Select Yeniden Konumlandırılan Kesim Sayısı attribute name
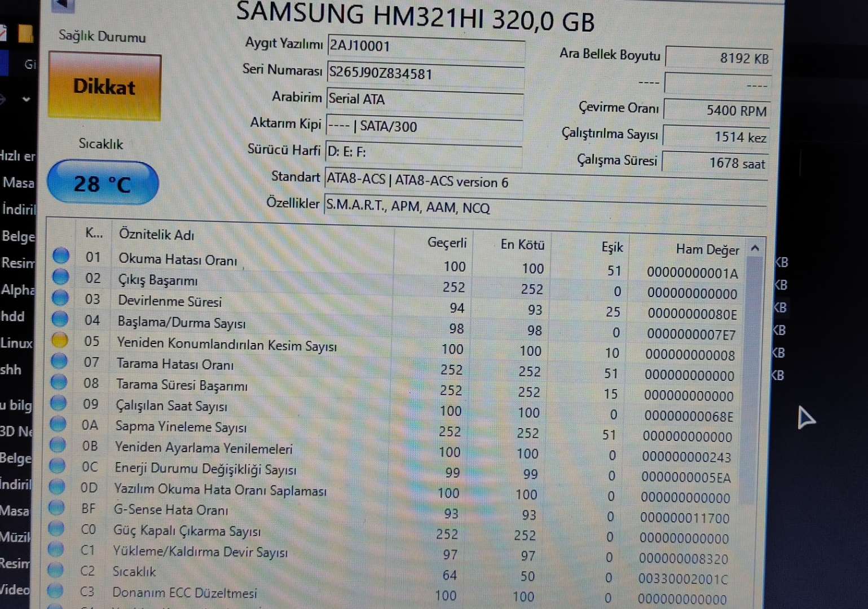 tap(227, 344)
